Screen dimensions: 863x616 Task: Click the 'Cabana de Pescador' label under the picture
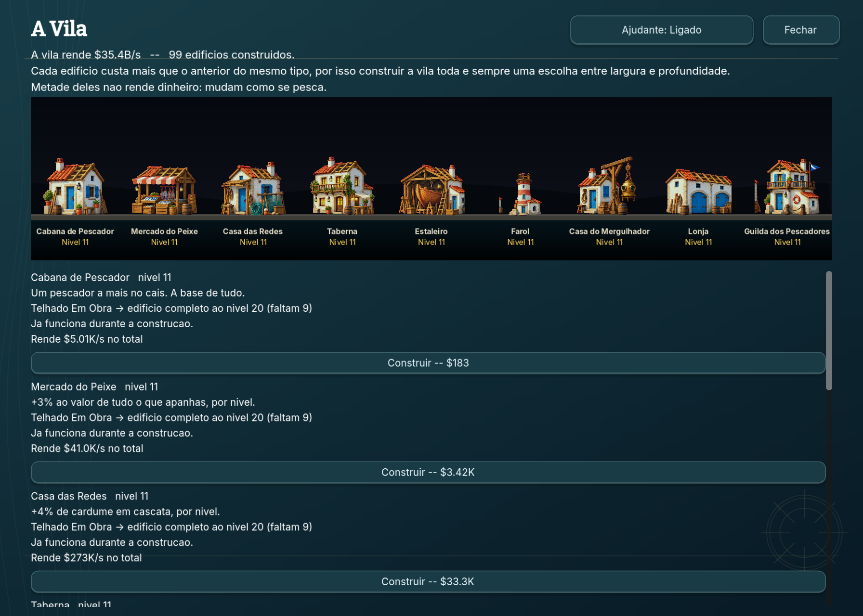pyautogui.click(x=75, y=231)
